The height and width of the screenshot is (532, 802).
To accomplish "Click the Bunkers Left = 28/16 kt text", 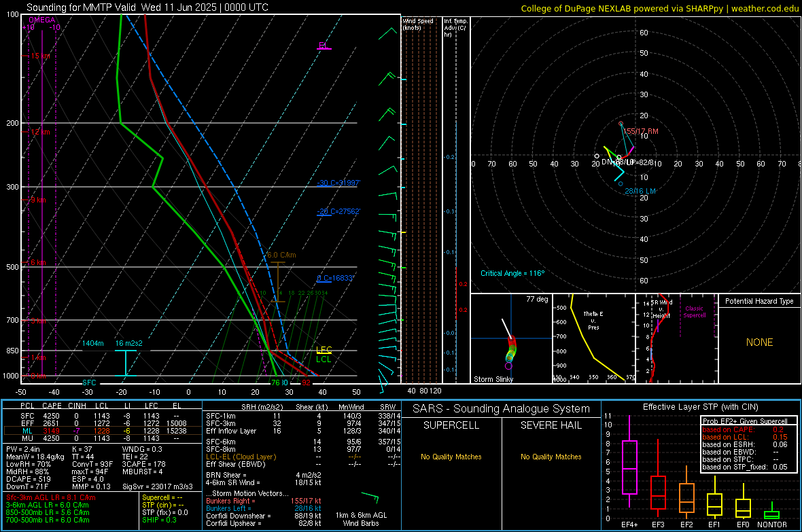I will (264, 508).
